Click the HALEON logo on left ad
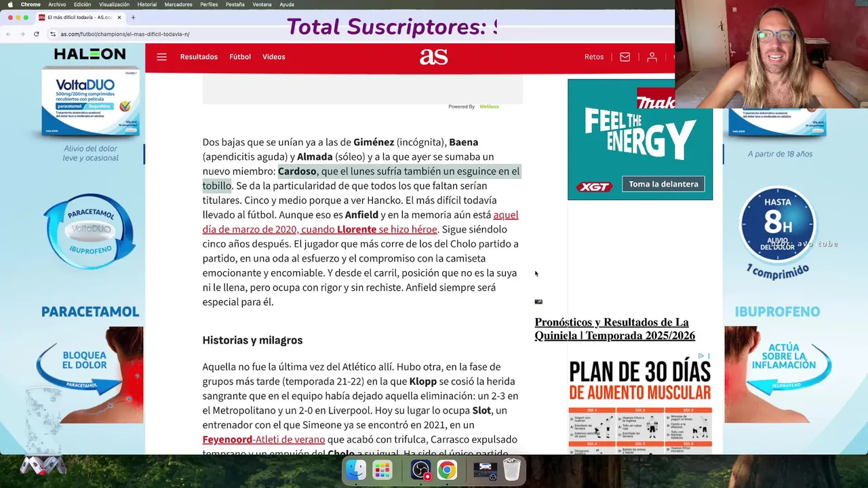This screenshot has width=868, height=488. pyautogui.click(x=90, y=54)
